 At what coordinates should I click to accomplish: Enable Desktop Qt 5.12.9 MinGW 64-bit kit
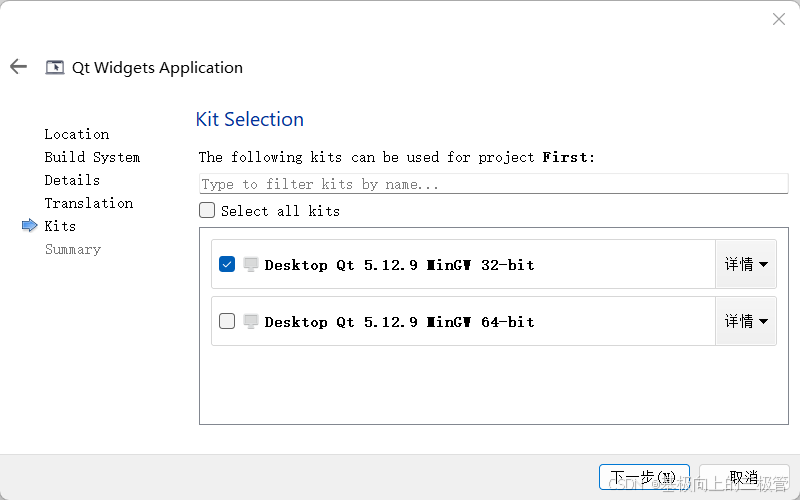coord(227,321)
